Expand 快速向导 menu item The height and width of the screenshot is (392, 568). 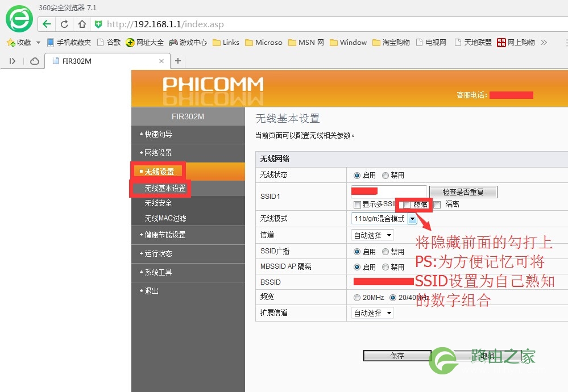pos(188,134)
